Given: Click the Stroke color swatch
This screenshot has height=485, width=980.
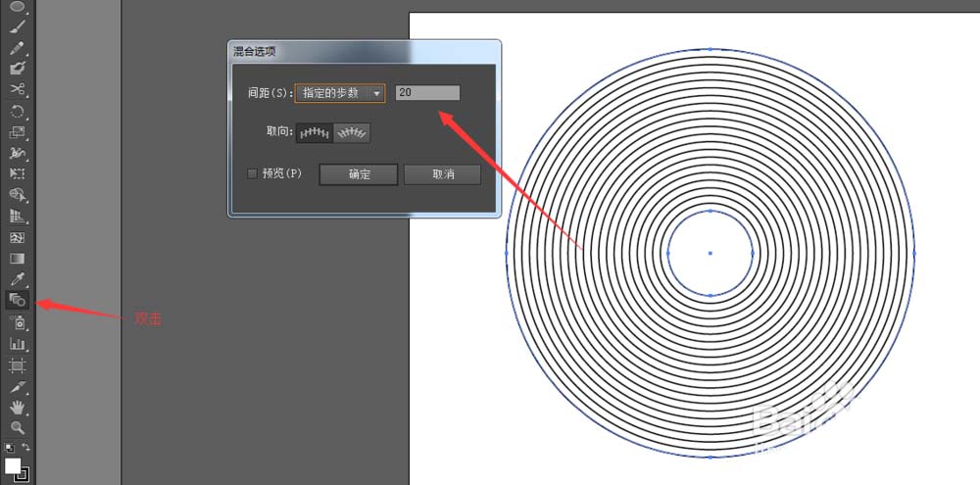Looking at the screenshot, I should click(x=26, y=477).
